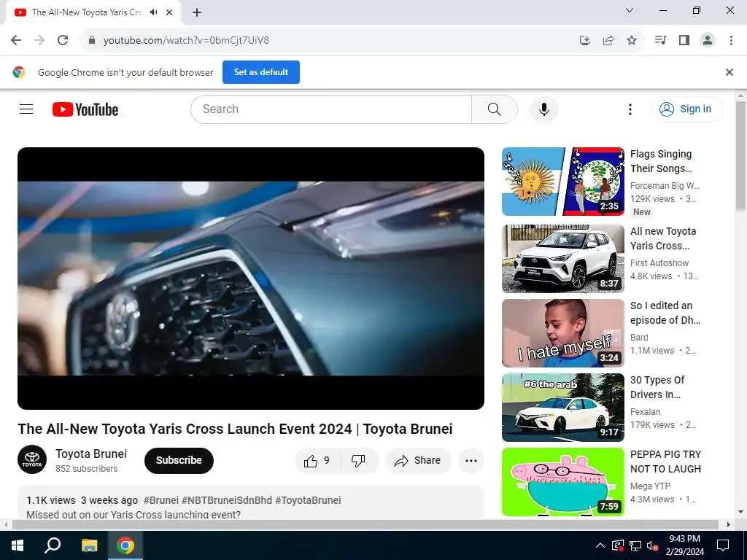Open a new tab with plus button
The width and height of the screenshot is (747, 560).
197,12
